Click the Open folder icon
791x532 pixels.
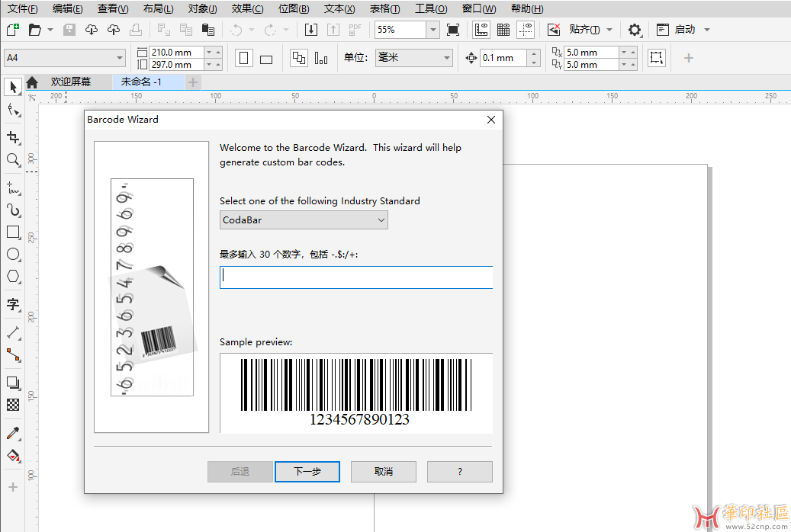point(35,30)
